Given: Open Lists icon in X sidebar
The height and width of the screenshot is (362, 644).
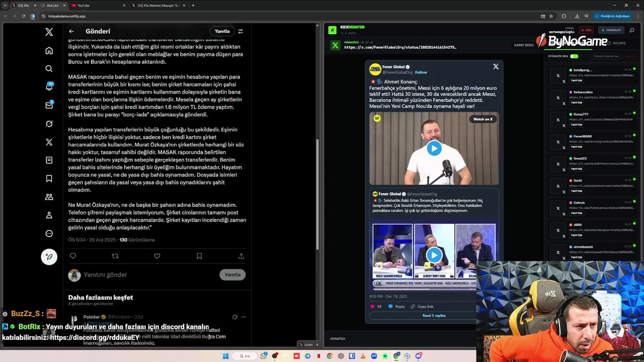Looking at the screenshot, I should [49, 160].
